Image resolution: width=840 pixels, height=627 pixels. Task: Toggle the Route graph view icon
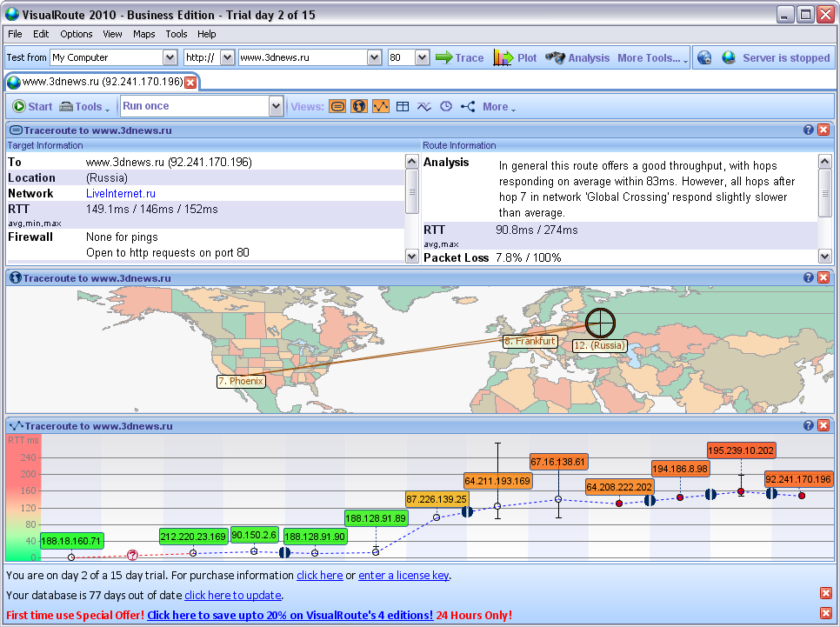coord(381,107)
